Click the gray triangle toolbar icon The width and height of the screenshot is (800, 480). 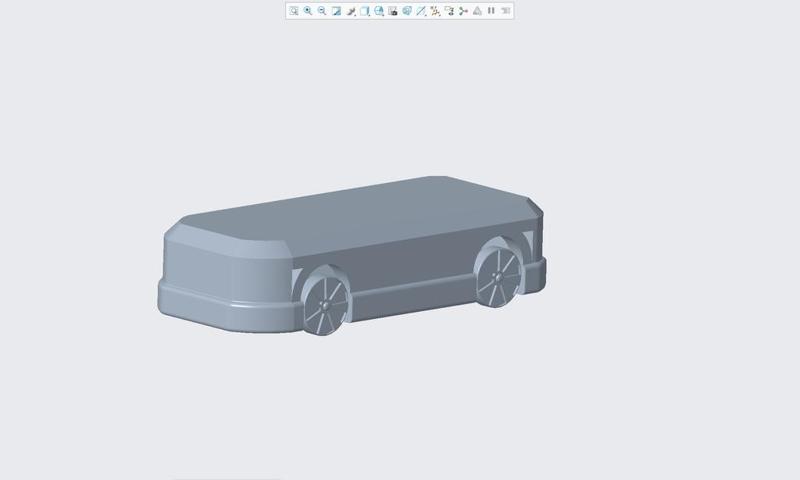477,11
